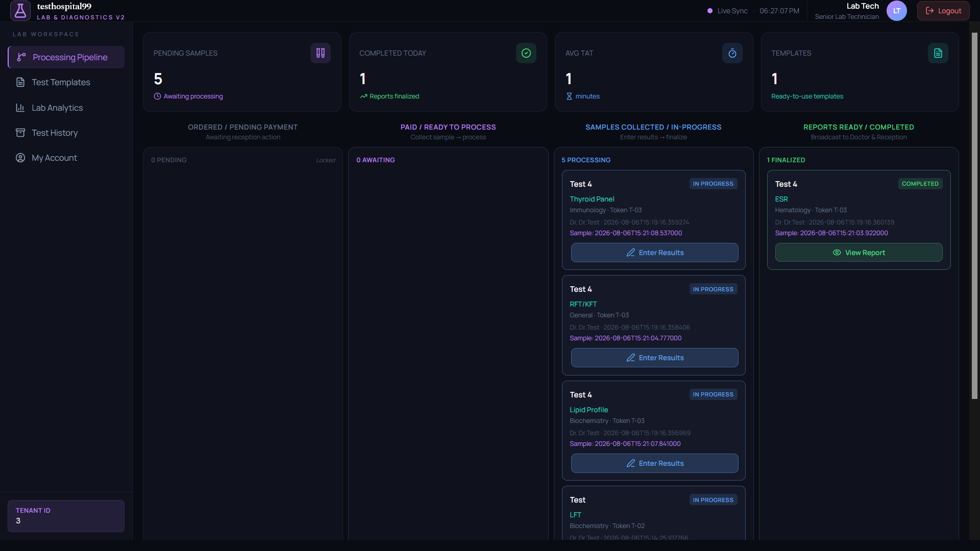The width and height of the screenshot is (980, 551).
Task: Click the My Account user icon
Action: pos(20,158)
